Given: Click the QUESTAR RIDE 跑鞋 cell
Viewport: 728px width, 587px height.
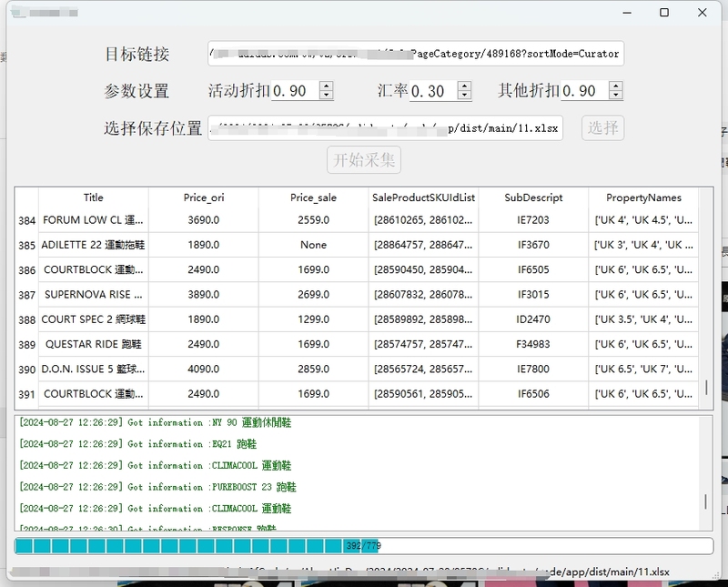Looking at the screenshot, I should 94,344.
